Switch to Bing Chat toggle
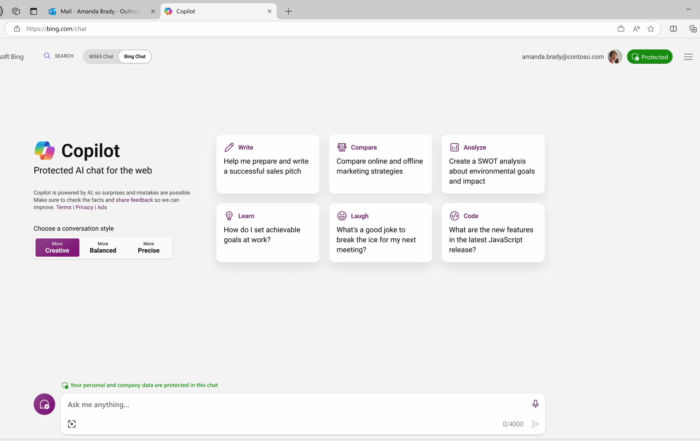 pos(134,57)
